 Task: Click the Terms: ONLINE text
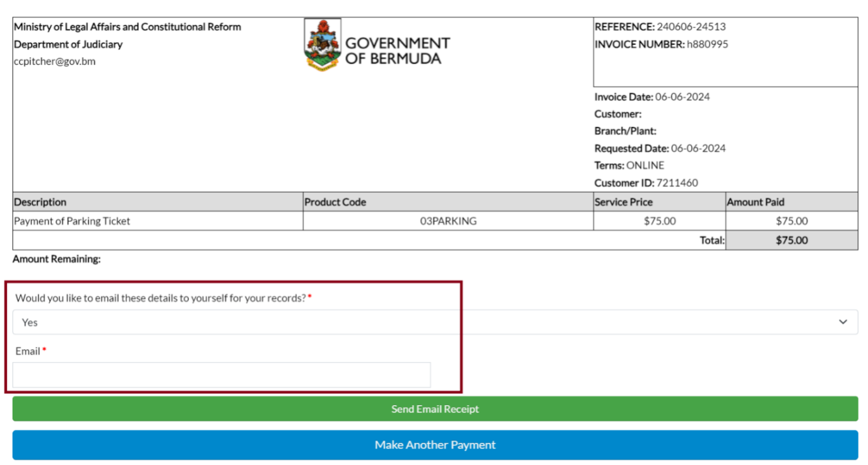[629, 166]
